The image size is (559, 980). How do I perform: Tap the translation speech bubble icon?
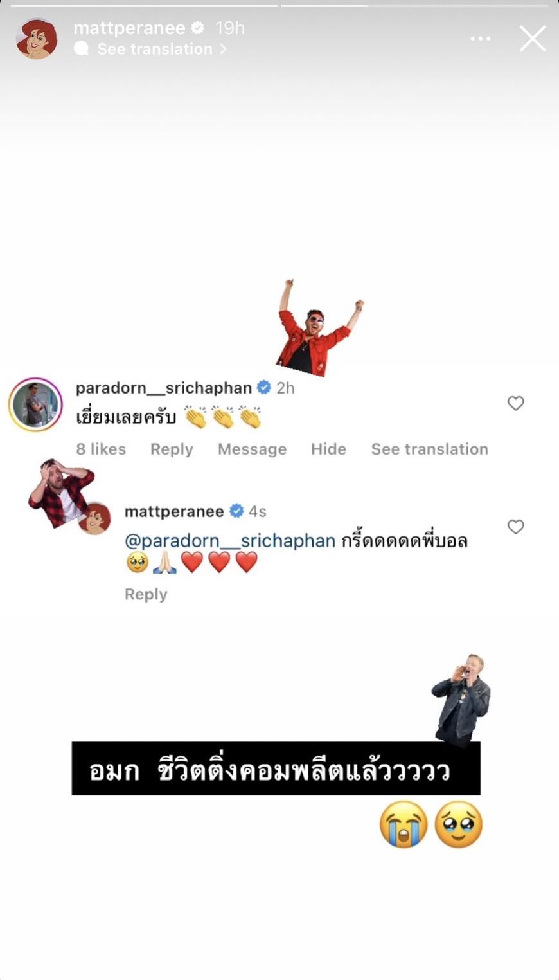tap(82, 49)
